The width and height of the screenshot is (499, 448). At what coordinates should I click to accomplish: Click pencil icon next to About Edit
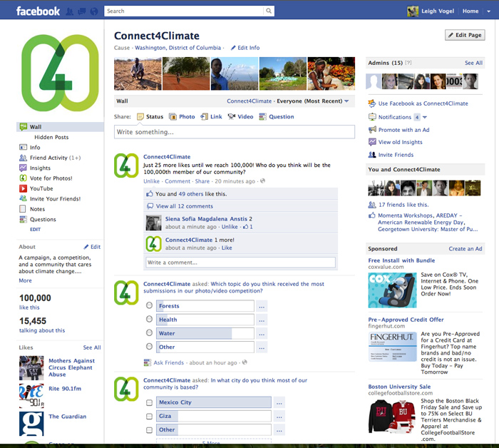tap(86, 247)
